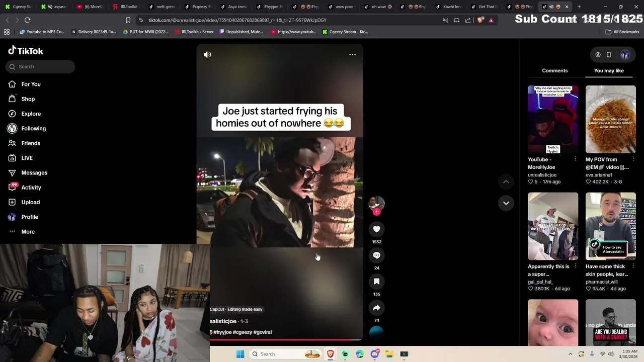Like the video with the heart icon

pos(376,229)
